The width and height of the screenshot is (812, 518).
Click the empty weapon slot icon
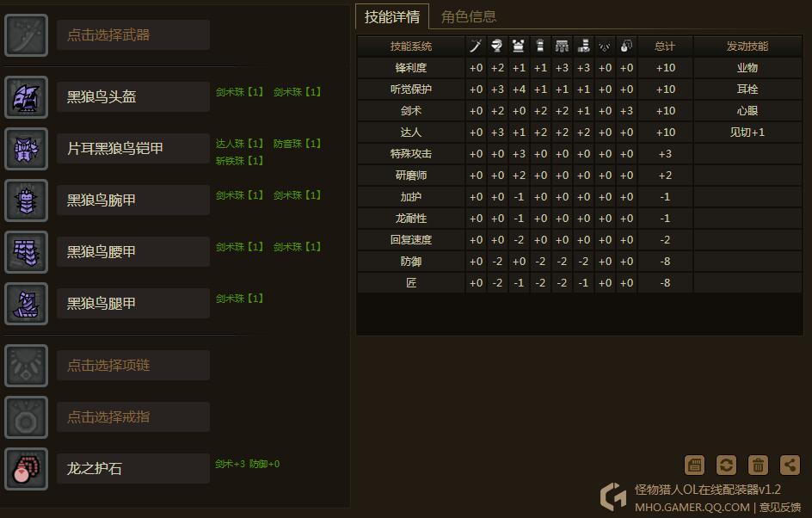(x=26, y=35)
